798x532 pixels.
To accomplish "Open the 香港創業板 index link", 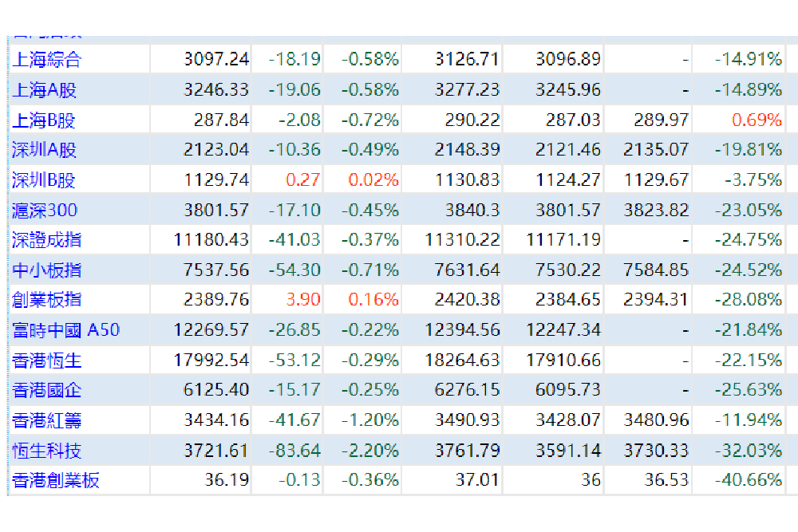I will click(56, 480).
